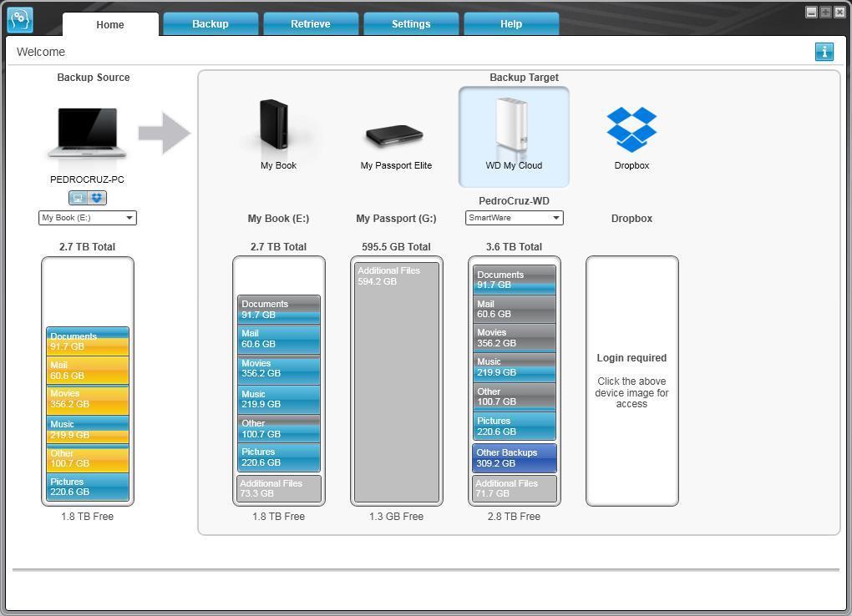Toggle the Dropbox source selector button

pos(97,198)
